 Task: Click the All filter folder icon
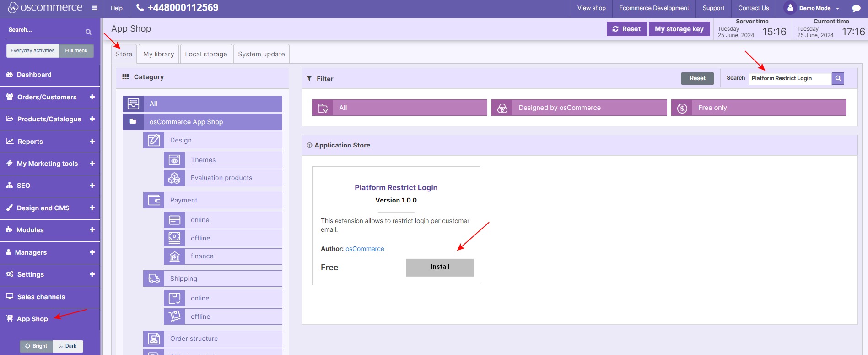pos(323,108)
